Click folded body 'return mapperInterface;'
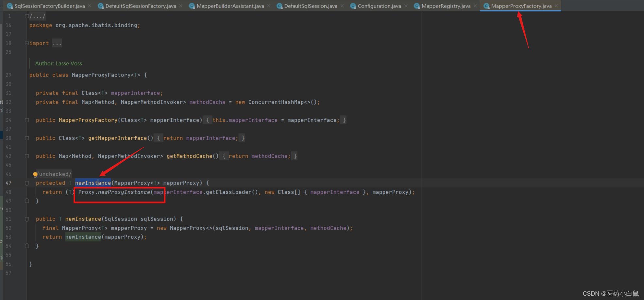The height and width of the screenshot is (300, 644). (x=201, y=138)
